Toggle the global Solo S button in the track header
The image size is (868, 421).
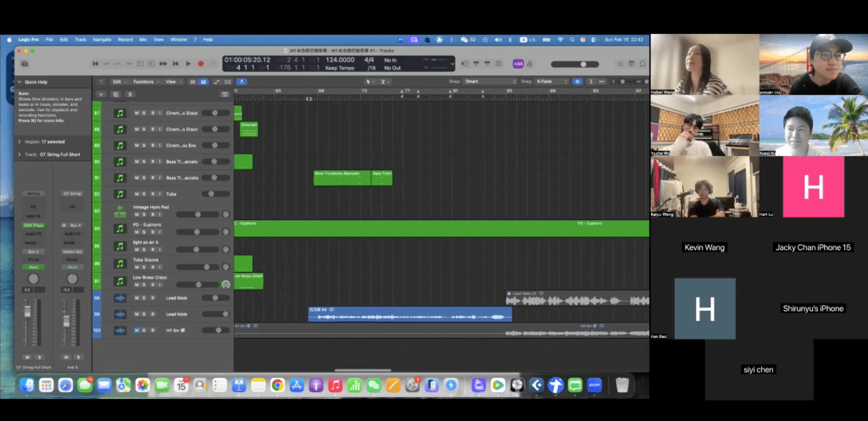[x=130, y=95]
